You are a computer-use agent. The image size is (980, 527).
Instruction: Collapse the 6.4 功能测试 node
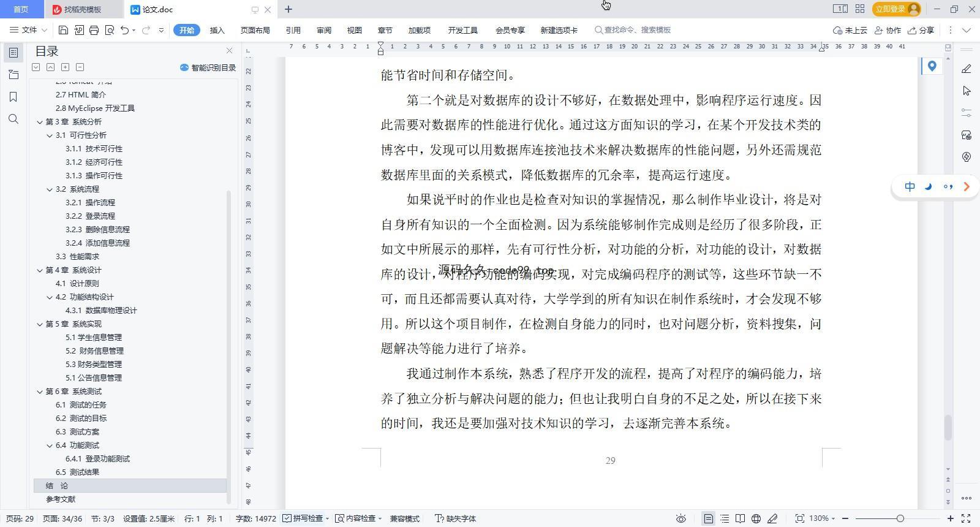pos(50,445)
